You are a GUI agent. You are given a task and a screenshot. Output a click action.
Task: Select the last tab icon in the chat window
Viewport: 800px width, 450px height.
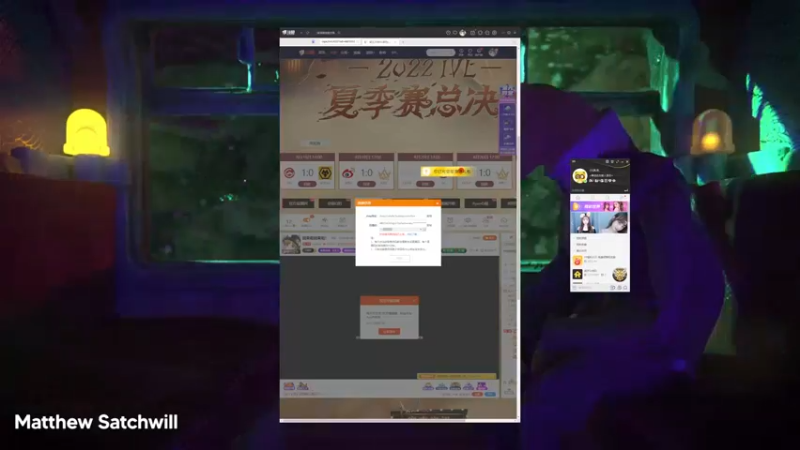pos(622,197)
